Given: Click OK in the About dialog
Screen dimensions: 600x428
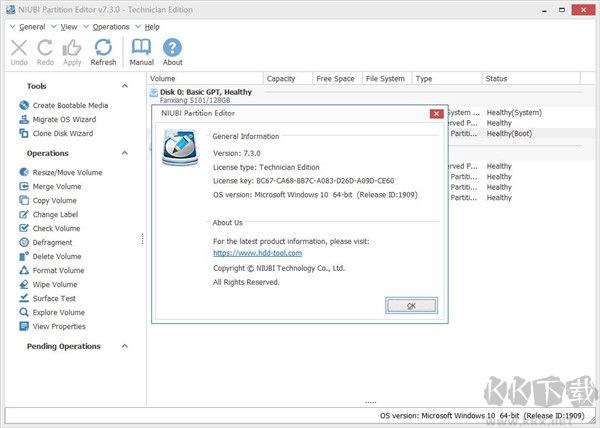Looking at the screenshot, I should 411,306.
